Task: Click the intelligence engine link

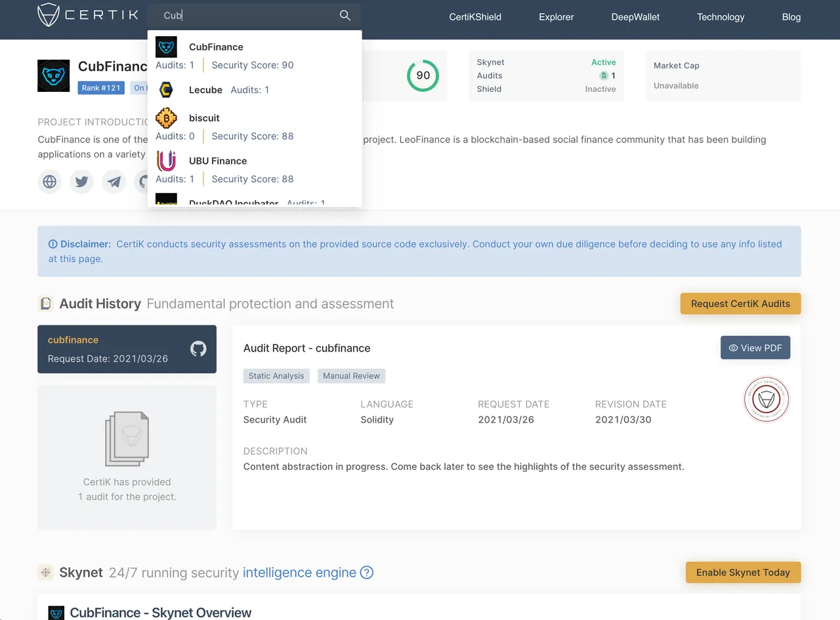Action: (299, 572)
